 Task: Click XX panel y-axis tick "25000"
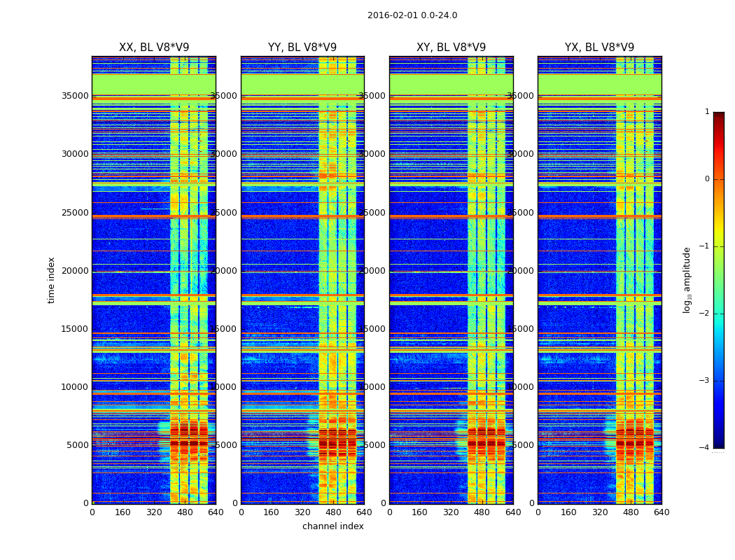point(75,212)
